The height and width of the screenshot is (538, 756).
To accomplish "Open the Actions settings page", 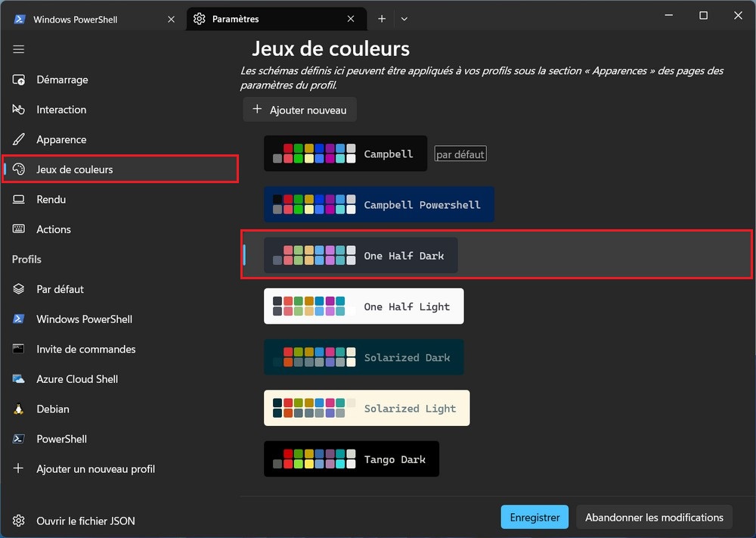I will tap(120, 229).
